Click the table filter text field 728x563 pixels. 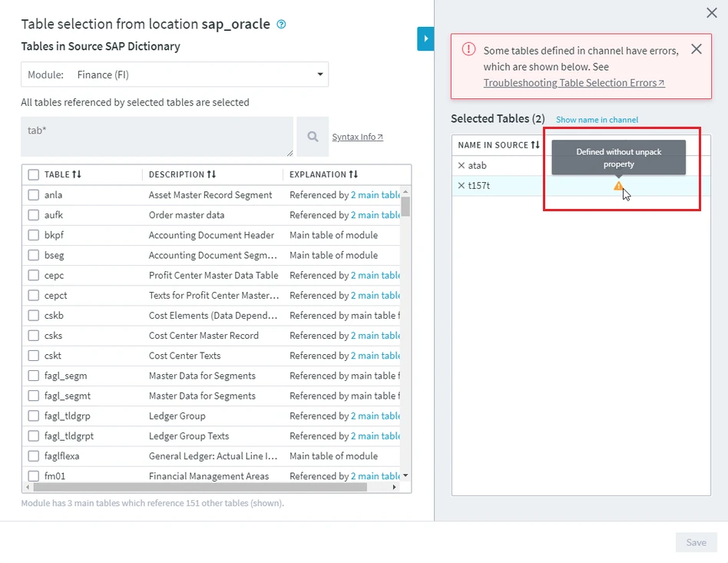pos(157,137)
